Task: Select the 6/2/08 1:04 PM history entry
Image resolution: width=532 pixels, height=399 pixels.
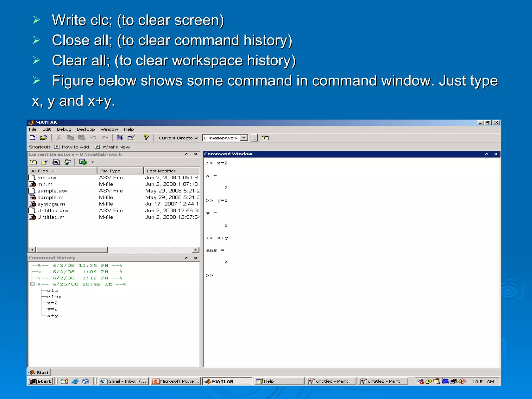Action: 80,272
